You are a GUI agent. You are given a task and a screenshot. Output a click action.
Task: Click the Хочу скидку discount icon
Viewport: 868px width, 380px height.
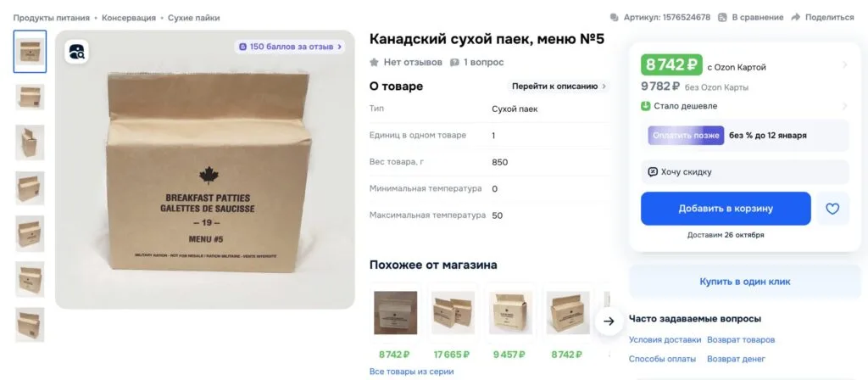[x=653, y=171]
